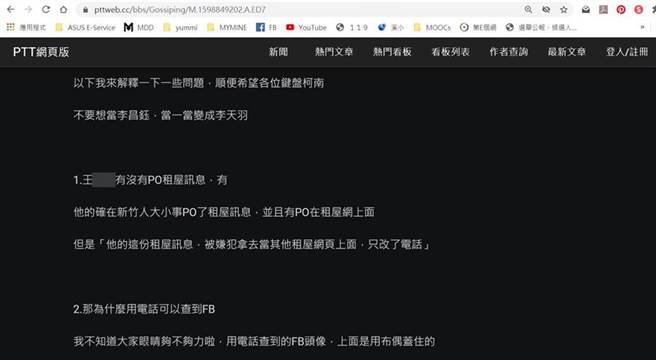Image resolution: width=656 pixels, height=360 pixels.
Task: Open the 1 1 9 bookmark
Action: tap(352, 28)
